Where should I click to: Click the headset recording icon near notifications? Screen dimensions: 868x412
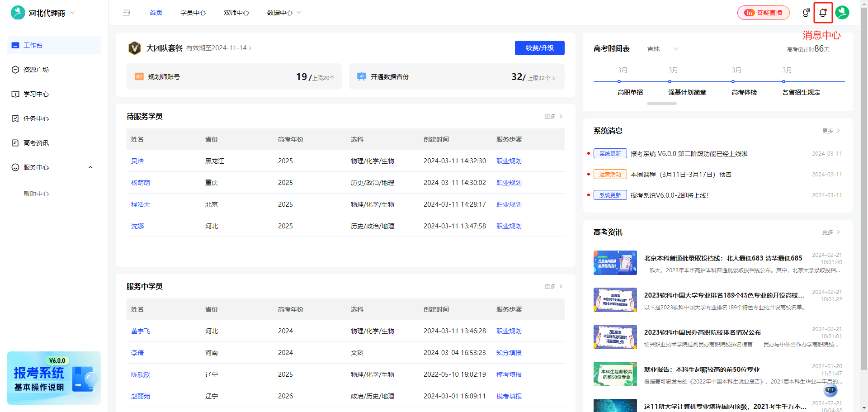pos(806,13)
